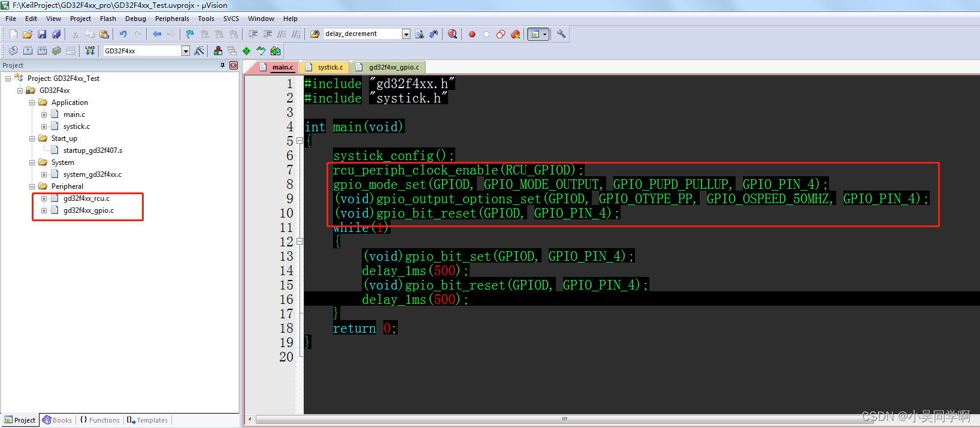Switch to the gd32f4xx_gpio.c editor tab
The image size is (980, 428).
point(388,67)
